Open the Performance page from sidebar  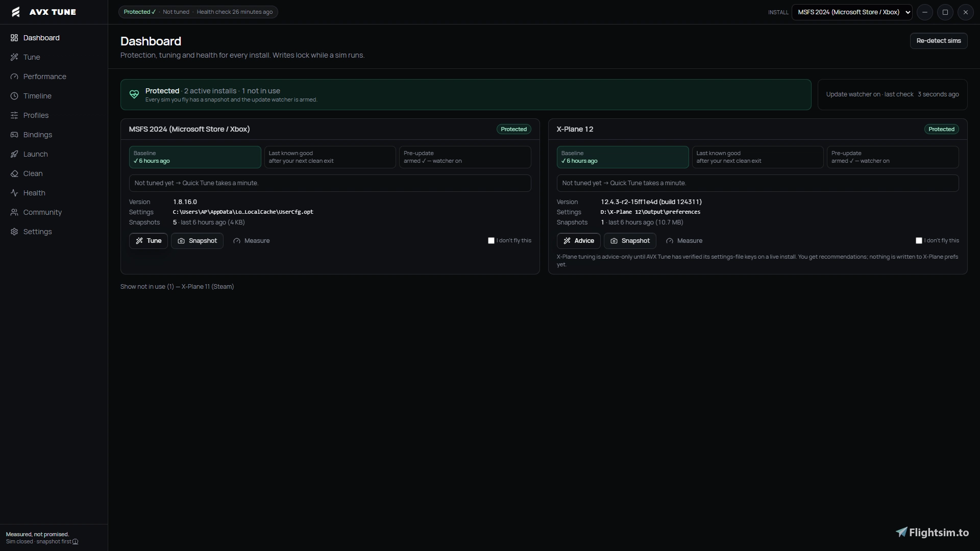click(45, 77)
